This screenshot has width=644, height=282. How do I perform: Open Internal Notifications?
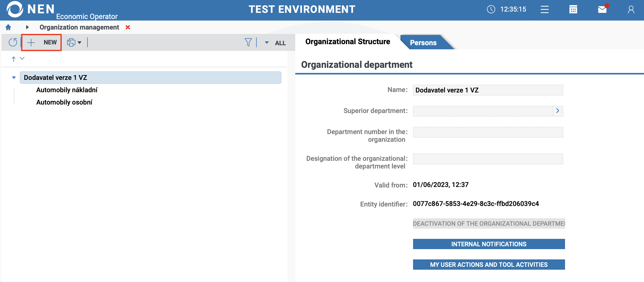(x=489, y=244)
